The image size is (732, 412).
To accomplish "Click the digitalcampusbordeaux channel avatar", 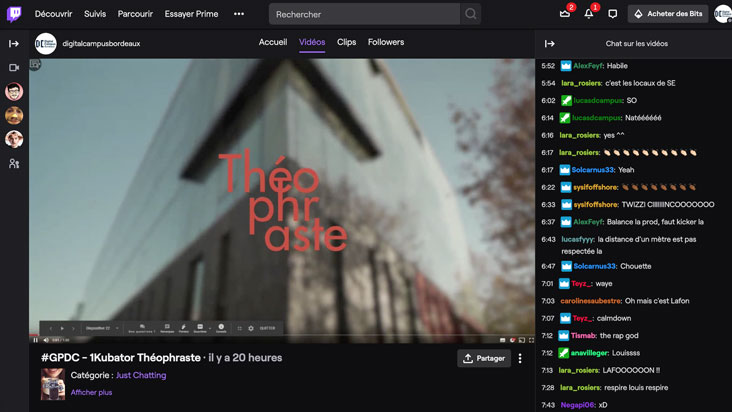I will [x=45, y=43].
